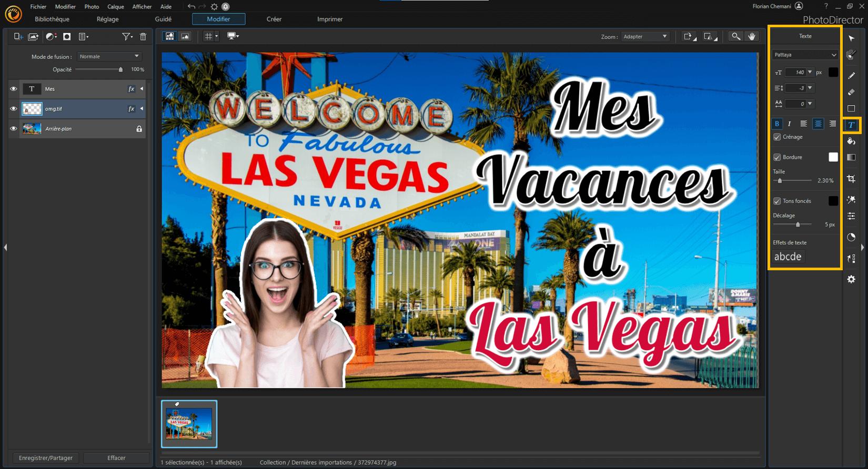Open the gear settings in right toolbar

[x=851, y=279]
